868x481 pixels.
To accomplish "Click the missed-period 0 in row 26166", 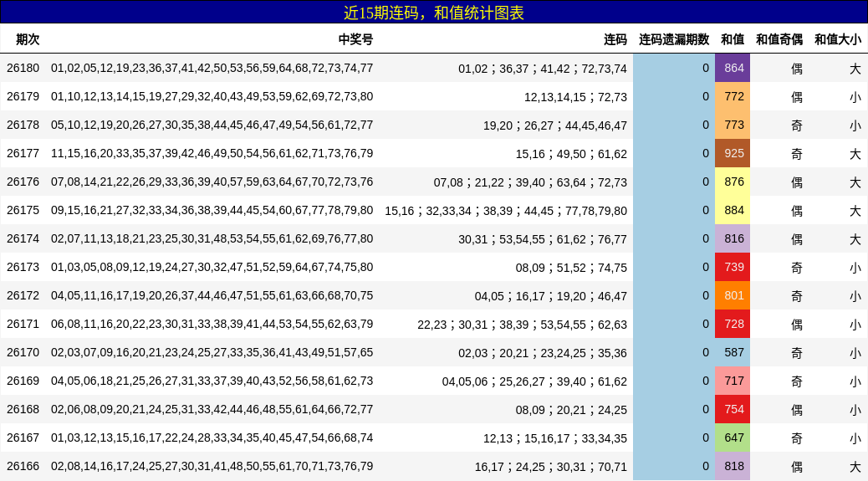I will pyautogui.click(x=705, y=466).
